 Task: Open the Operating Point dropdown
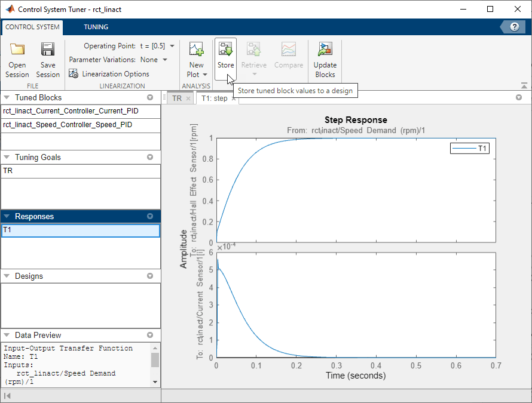click(172, 46)
